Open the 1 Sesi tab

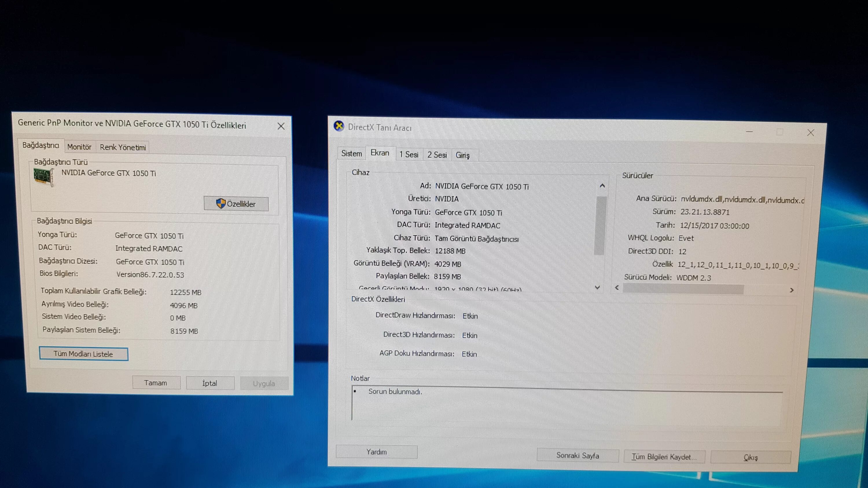coord(409,154)
